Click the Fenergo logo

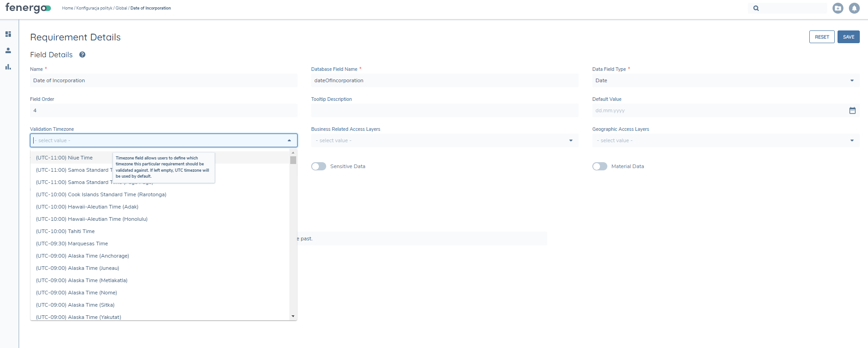coord(28,8)
